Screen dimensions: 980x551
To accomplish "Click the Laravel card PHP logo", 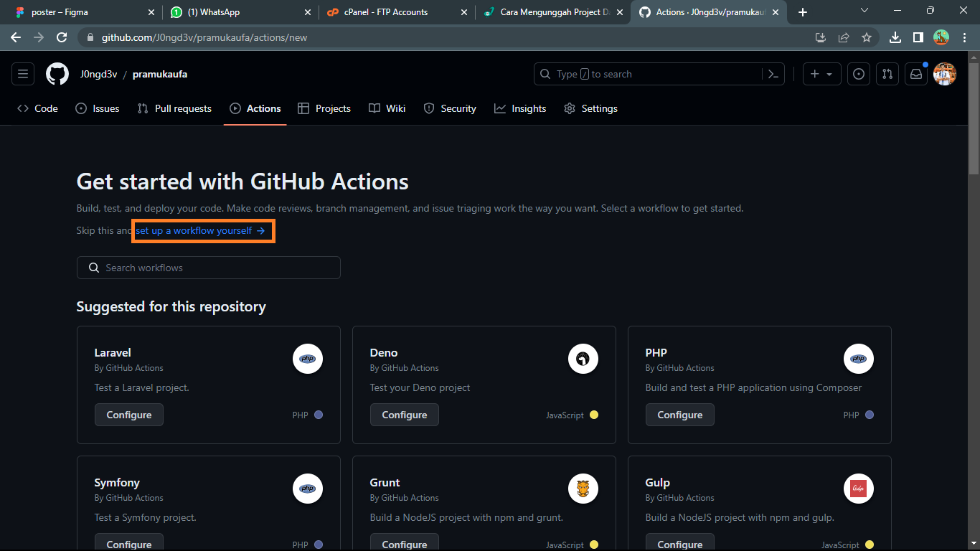I will (308, 359).
